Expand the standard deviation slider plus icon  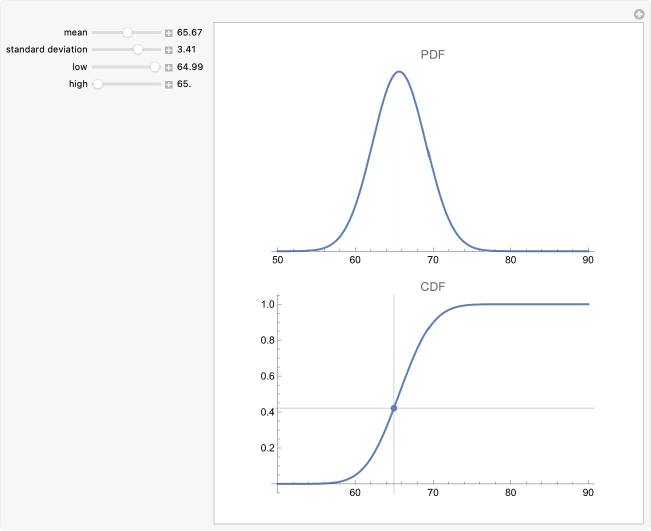pos(169,49)
